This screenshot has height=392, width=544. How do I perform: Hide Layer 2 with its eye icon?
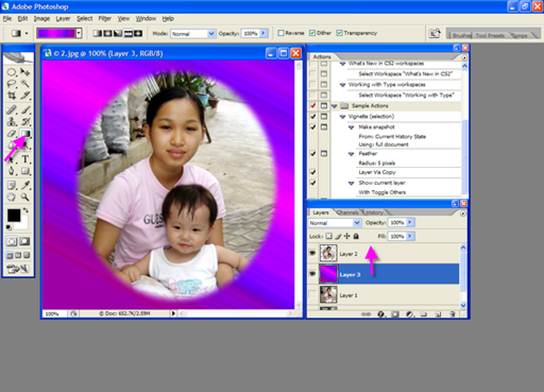[x=313, y=253]
